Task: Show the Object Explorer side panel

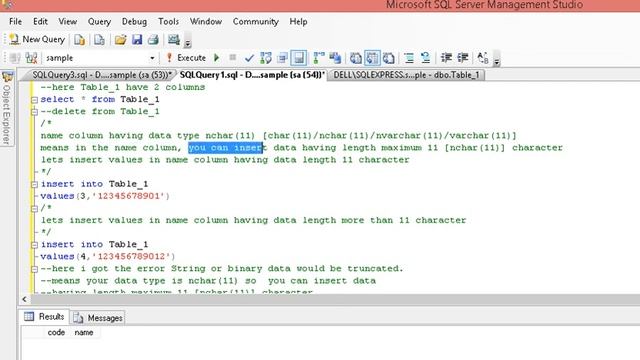Action: tap(7, 108)
